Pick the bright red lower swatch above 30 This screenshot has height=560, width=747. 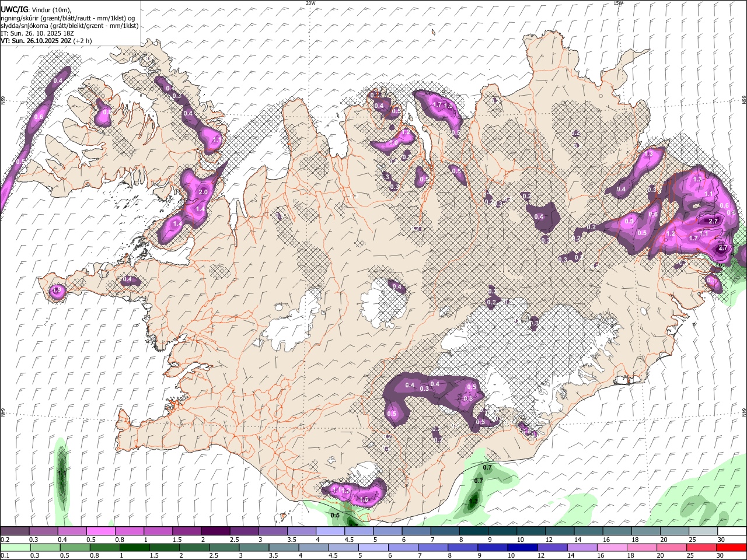pos(731,547)
